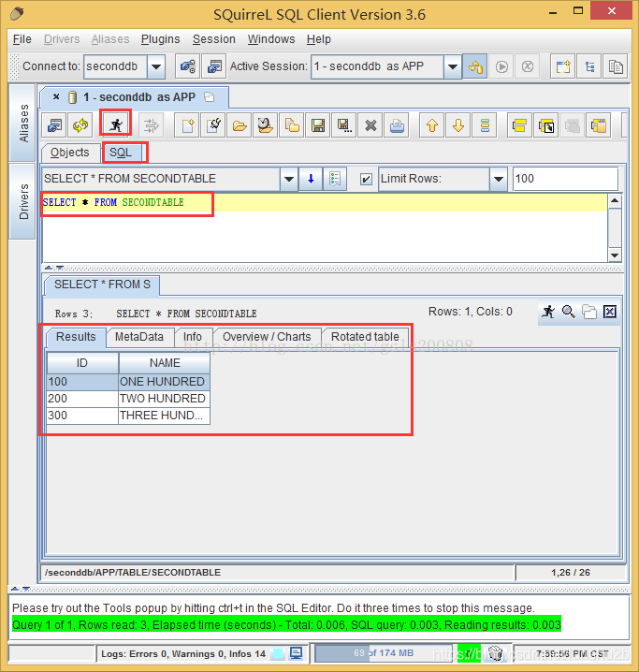This screenshot has width=639, height=672.
Task: Close the seconddb as APP session tab
Action: [x=56, y=96]
